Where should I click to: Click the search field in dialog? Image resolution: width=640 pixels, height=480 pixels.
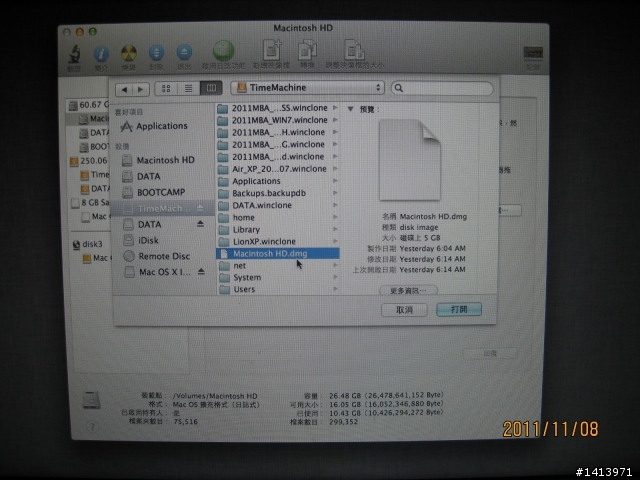pyautogui.click(x=442, y=88)
